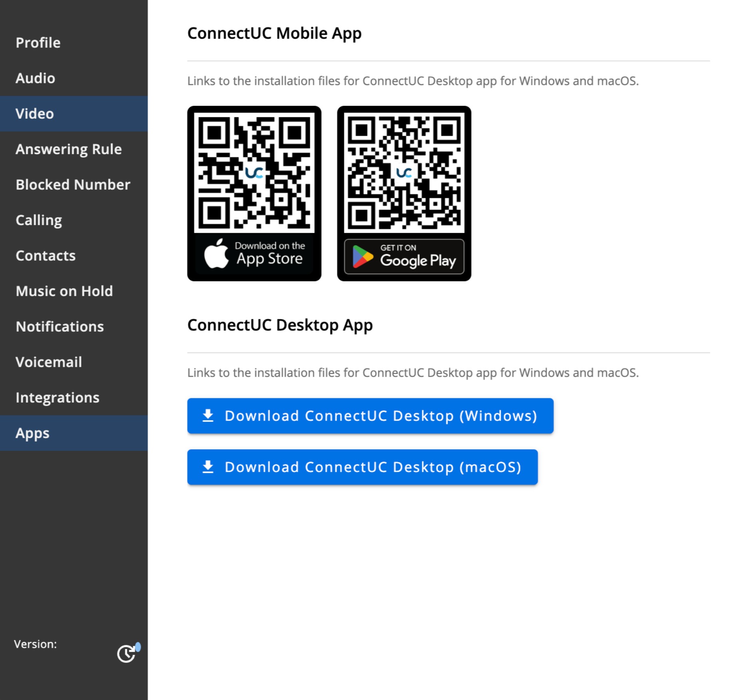This screenshot has height=700, width=742.
Task: Click the Google Play triangle logo
Action: (x=363, y=257)
